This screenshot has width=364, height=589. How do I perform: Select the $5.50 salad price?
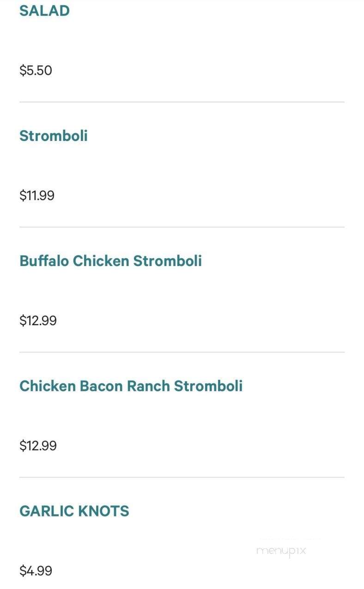click(36, 71)
